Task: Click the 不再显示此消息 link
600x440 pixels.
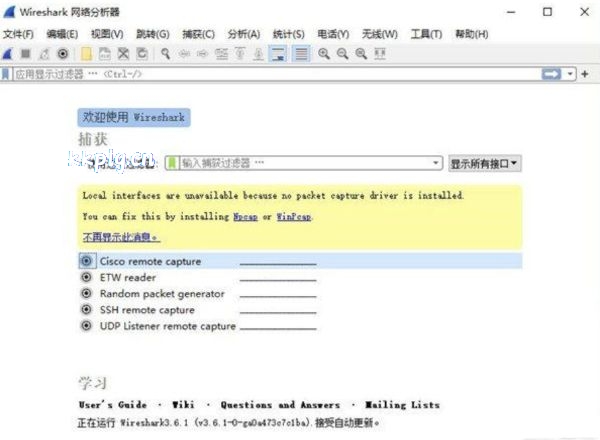Action: [x=121, y=237]
